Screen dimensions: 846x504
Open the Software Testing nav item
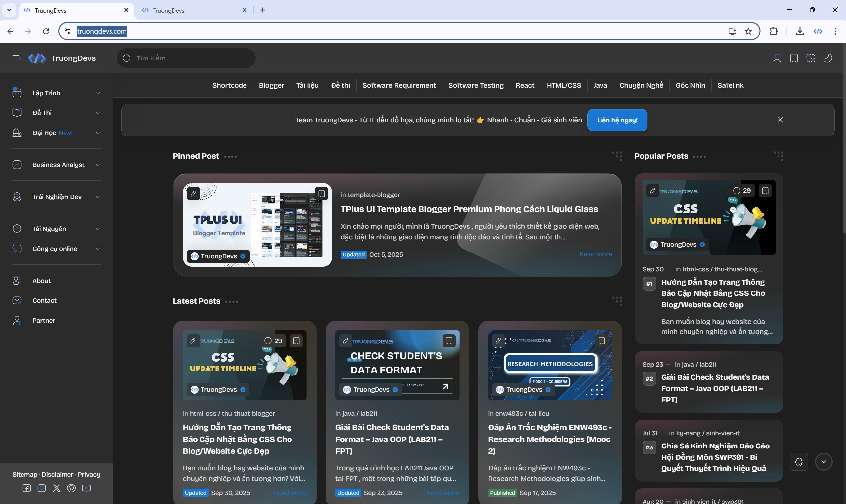click(x=475, y=85)
